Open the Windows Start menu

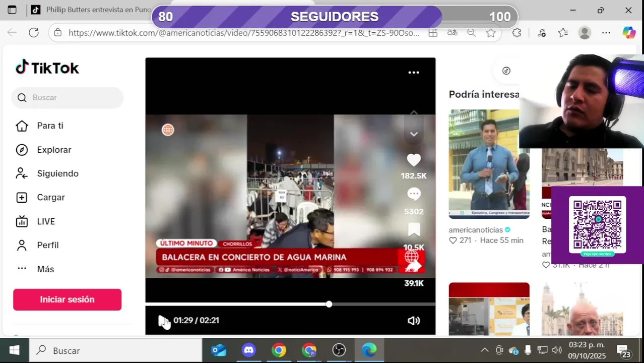(x=14, y=350)
